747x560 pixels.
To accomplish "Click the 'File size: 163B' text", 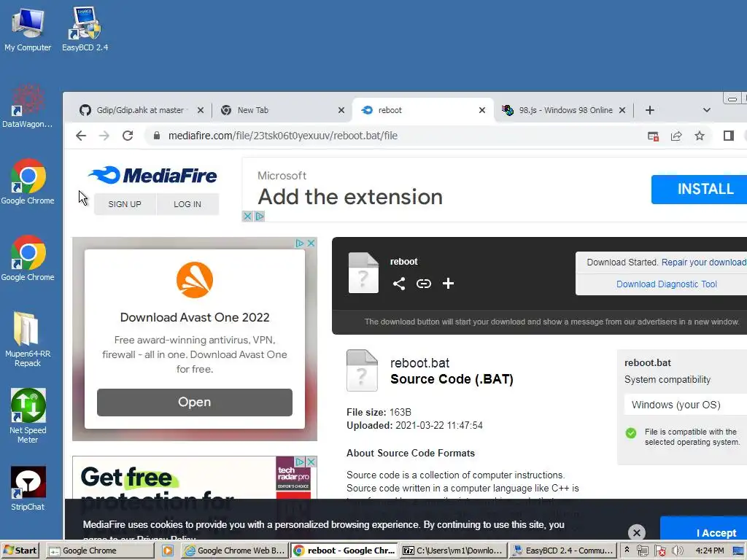I will coord(379,412).
